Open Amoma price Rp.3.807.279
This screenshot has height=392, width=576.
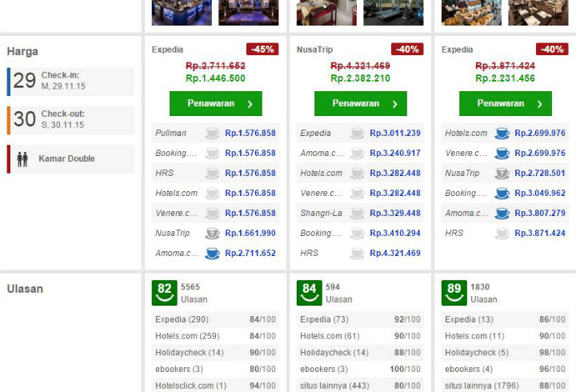(540, 213)
